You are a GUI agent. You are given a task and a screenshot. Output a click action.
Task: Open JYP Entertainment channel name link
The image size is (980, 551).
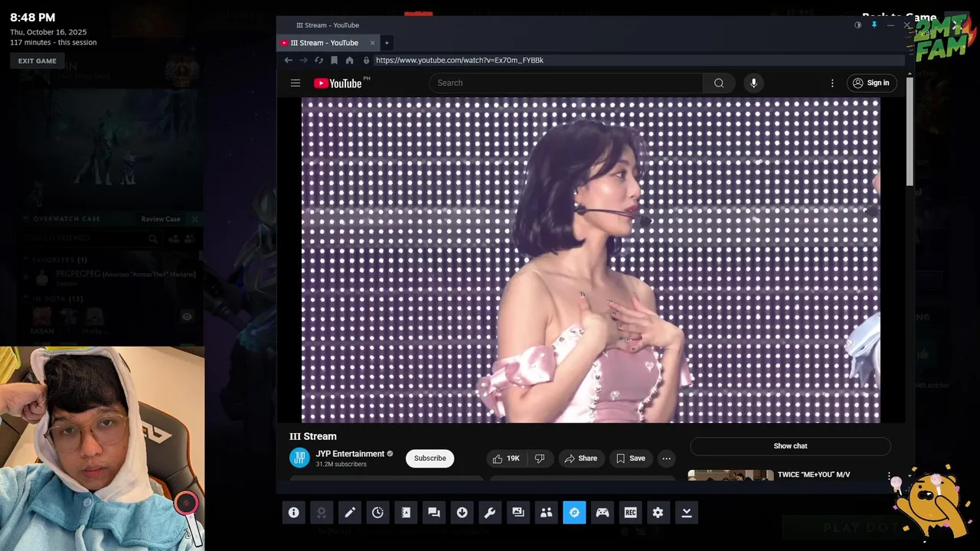[350, 454]
